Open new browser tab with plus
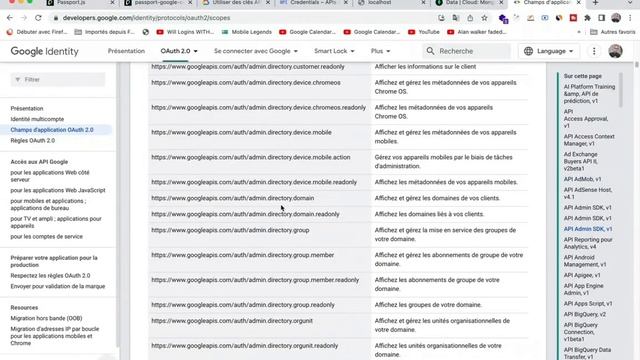The height and width of the screenshot is (360, 640). coord(596,3)
